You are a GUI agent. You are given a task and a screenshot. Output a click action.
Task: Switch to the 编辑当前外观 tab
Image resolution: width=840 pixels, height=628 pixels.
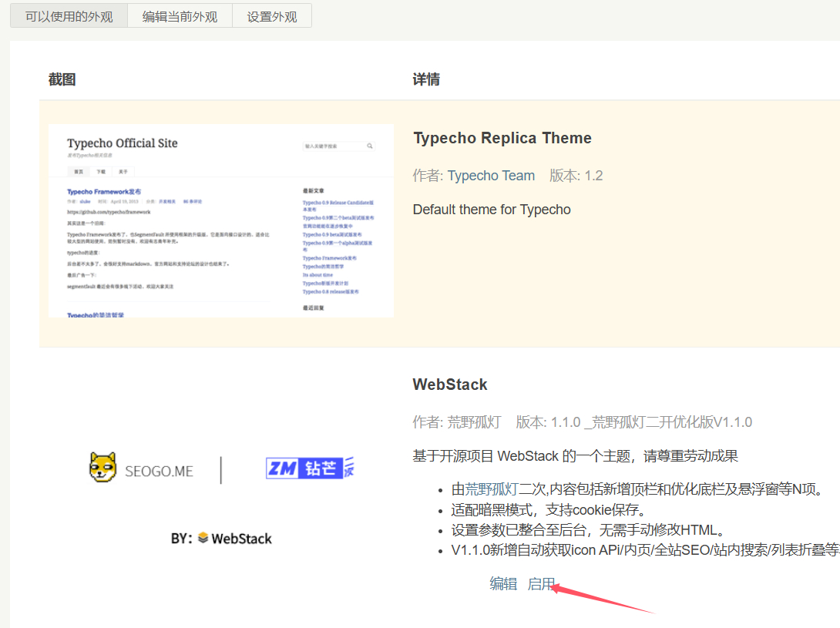tap(180, 17)
